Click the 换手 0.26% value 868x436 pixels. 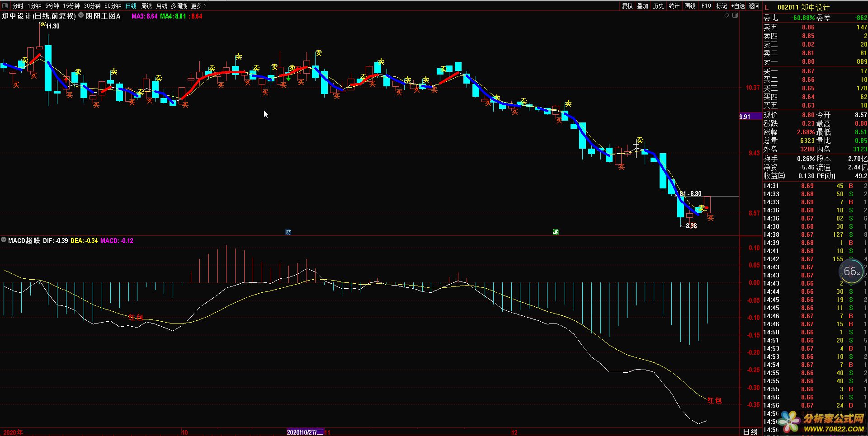[x=806, y=159]
